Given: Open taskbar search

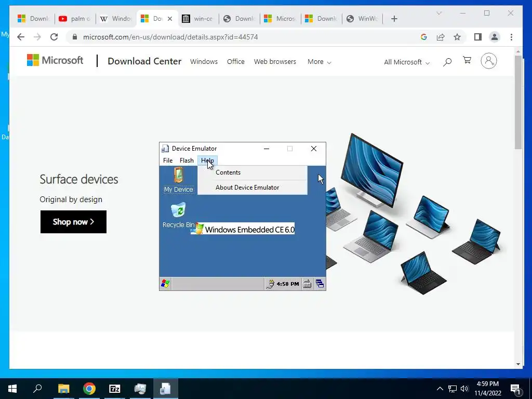Looking at the screenshot, I should 37,389.
